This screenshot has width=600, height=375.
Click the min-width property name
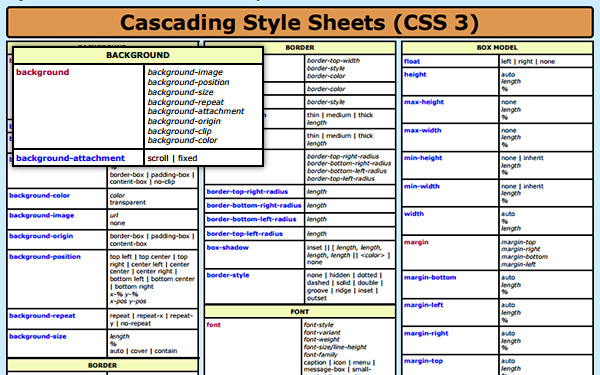pyautogui.click(x=422, y=186)
